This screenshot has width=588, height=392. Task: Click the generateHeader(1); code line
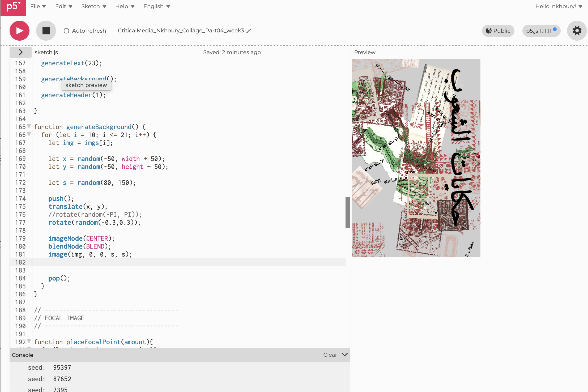(x=73, y=95)
